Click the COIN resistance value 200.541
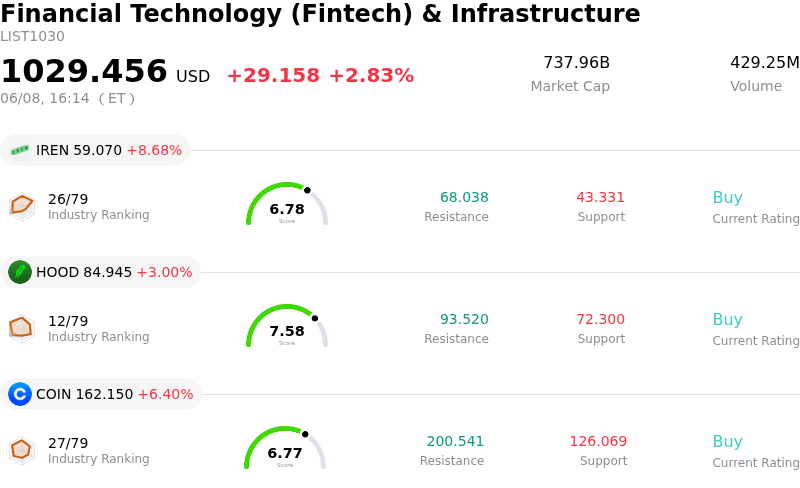The image size is (800, 488). (x=455, y=441)
